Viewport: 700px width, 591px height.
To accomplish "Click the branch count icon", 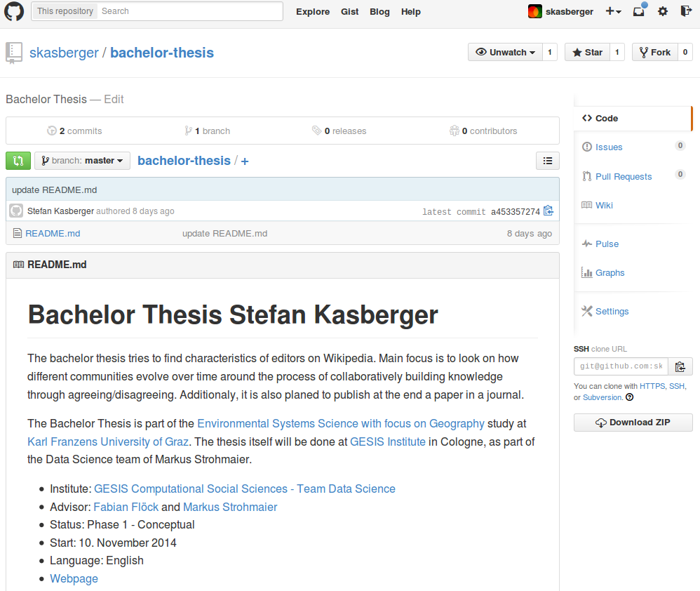I will [x=189, y=131].
